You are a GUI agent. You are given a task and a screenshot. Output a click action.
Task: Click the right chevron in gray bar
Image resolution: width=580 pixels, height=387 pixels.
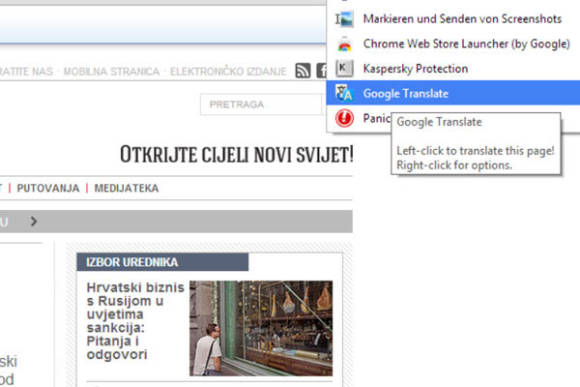[34, 221]
